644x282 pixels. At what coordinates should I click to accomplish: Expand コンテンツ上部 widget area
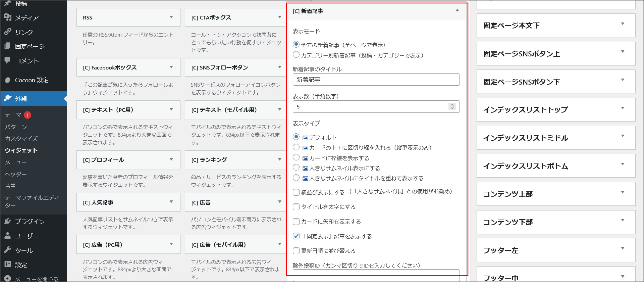tap(623, 192)
